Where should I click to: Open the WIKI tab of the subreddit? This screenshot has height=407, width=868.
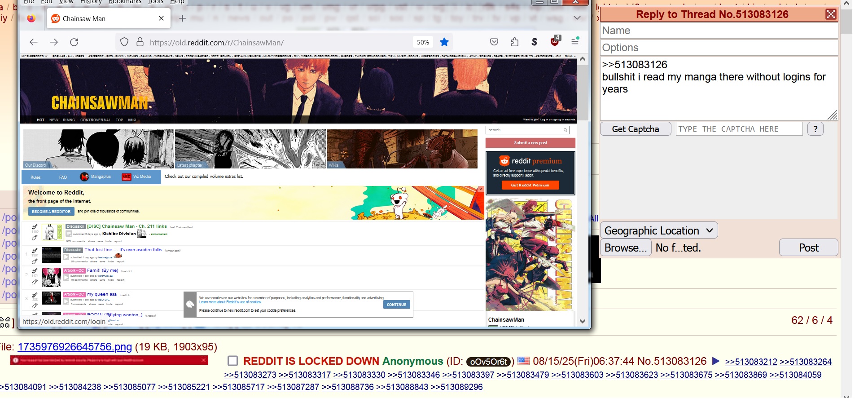point(132,120)
